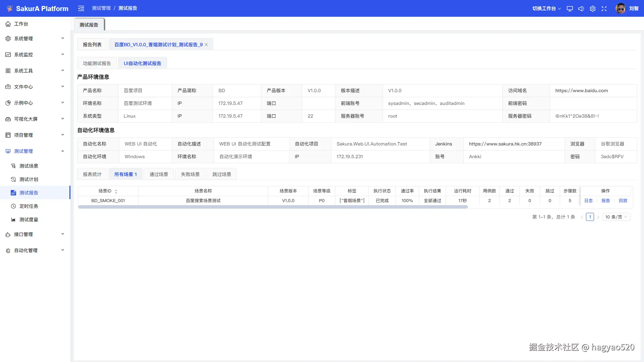This screenshot has height=362, width=644.
Task: Click the 日志 link in table row
Action: click(588, 200)
